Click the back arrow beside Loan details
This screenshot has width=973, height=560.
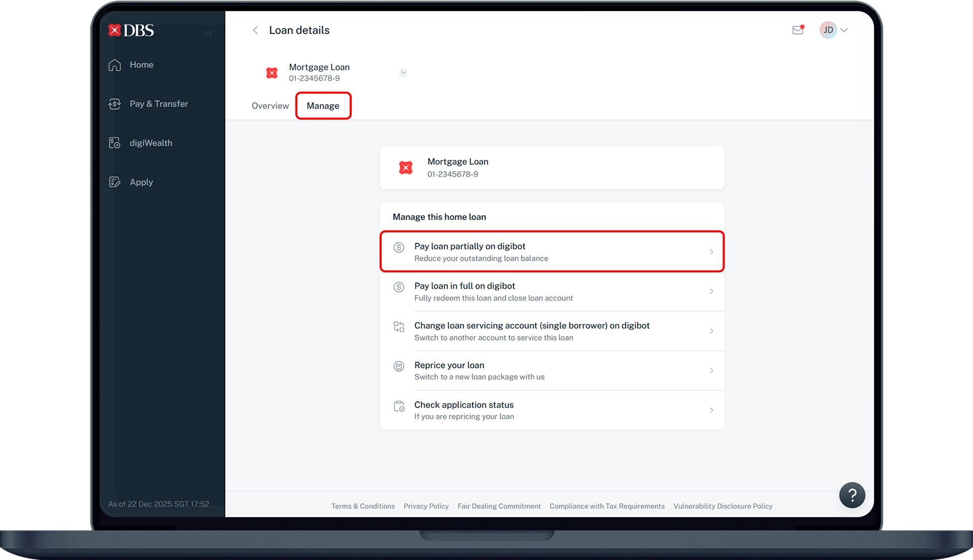tap(255, 30)
